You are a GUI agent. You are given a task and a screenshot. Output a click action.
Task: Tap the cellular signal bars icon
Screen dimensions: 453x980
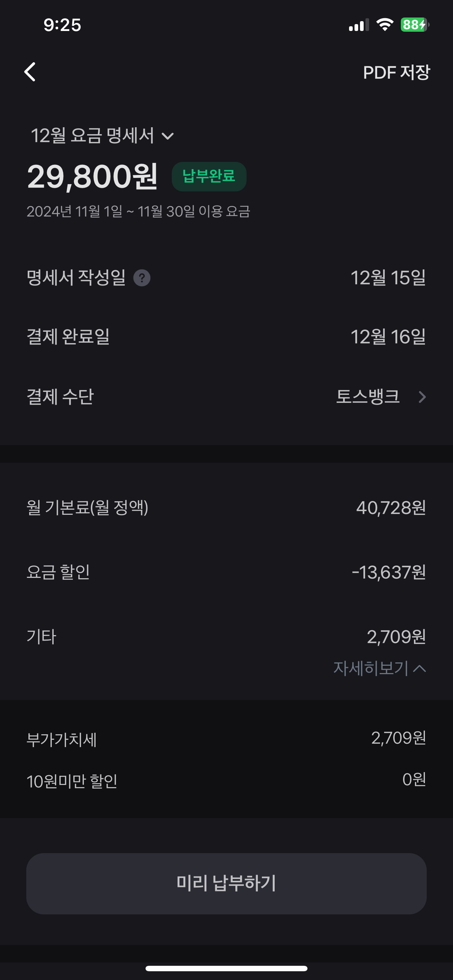click(x=359, y=26)
